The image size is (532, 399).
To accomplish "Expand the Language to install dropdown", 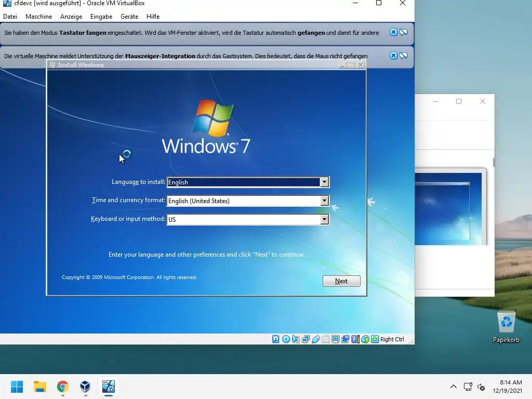I will pyautogui.click(x=324, y=182).
